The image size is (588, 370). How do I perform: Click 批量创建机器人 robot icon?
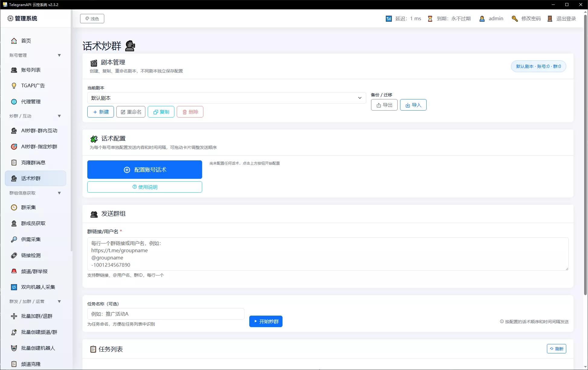(x=14, y=348)
